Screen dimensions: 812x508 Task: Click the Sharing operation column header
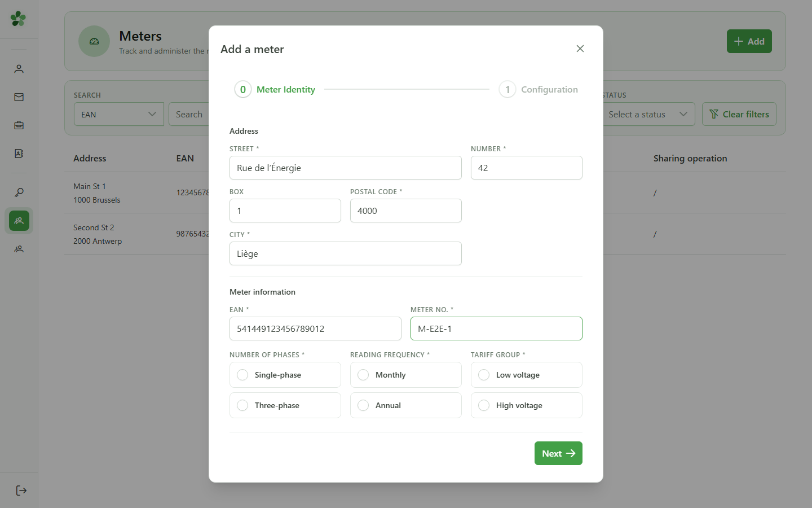pyautogui.click(x=690, y=159)
